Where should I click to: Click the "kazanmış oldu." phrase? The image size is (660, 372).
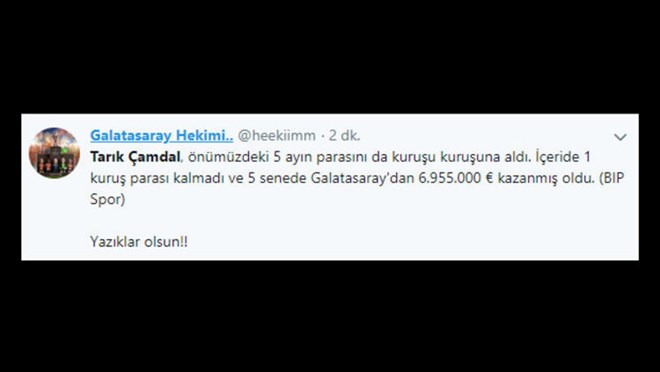546,178
